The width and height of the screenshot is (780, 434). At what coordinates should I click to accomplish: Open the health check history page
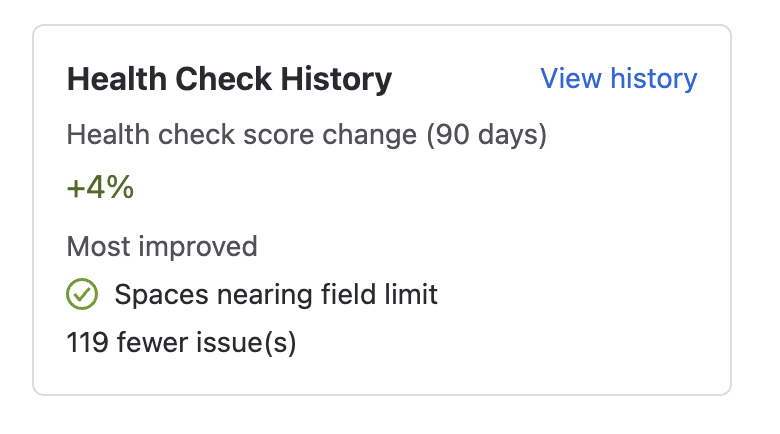coord(618,79)
